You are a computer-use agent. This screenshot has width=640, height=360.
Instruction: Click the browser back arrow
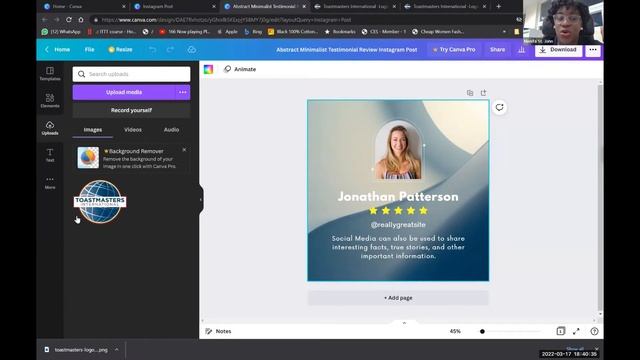[44, 20]
